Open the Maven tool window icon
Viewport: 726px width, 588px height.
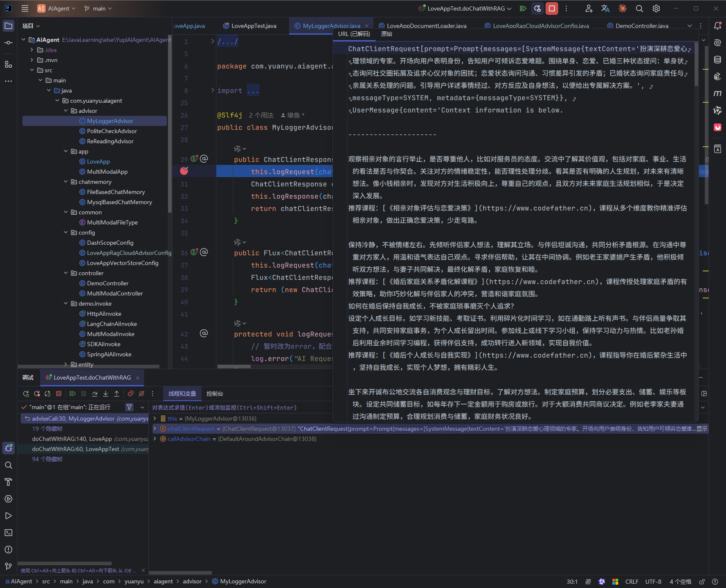pyautogui.click(x=718, y=93)
